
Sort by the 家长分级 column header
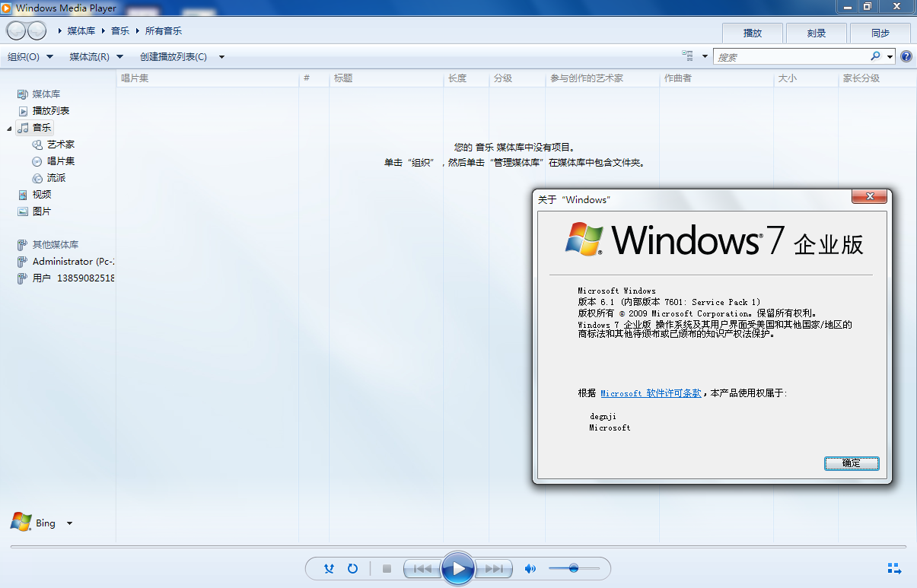click(877, 78)
